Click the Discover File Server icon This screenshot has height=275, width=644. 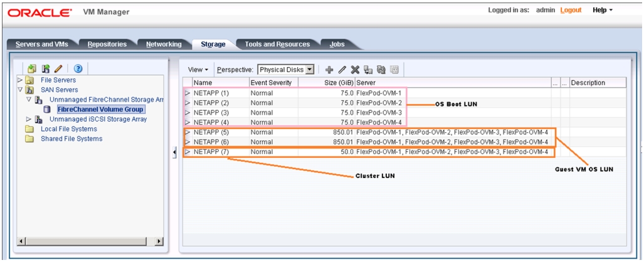[x=32, y=68]
